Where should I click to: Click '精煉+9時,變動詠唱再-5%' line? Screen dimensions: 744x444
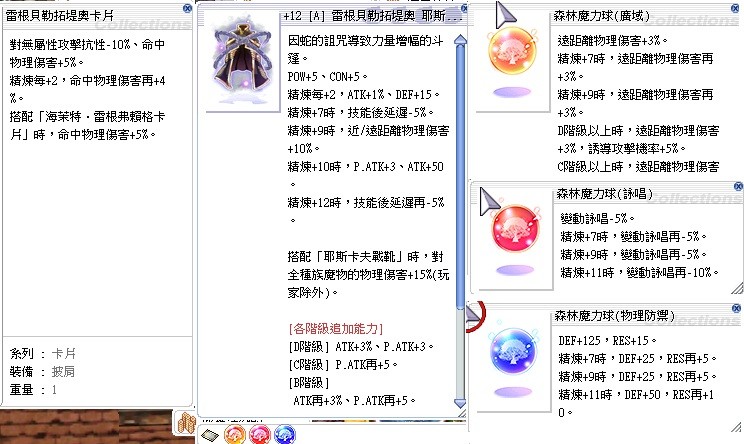tap(633, 255)
